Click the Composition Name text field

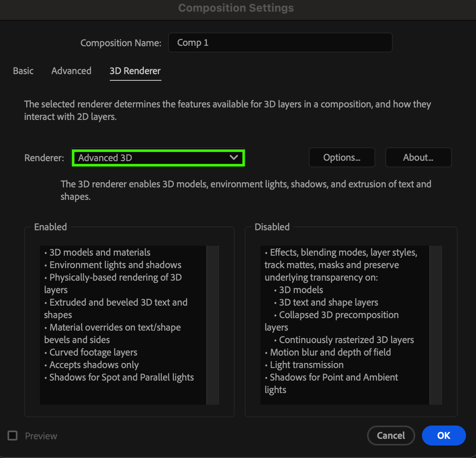click(x=280, y=43)
